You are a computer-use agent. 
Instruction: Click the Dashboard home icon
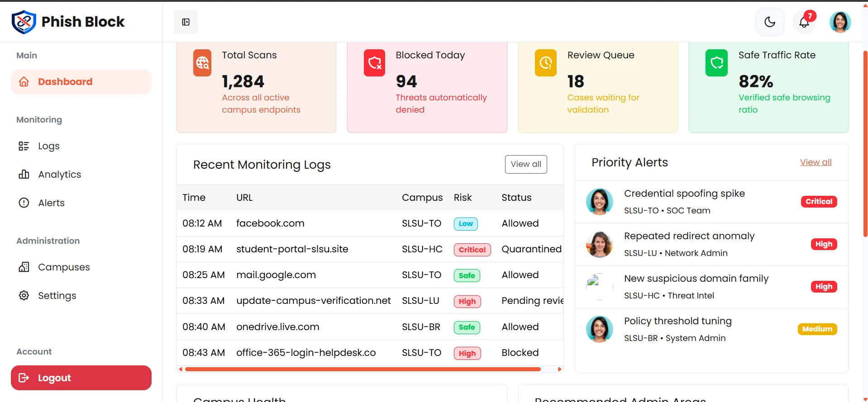coord(24,82)
